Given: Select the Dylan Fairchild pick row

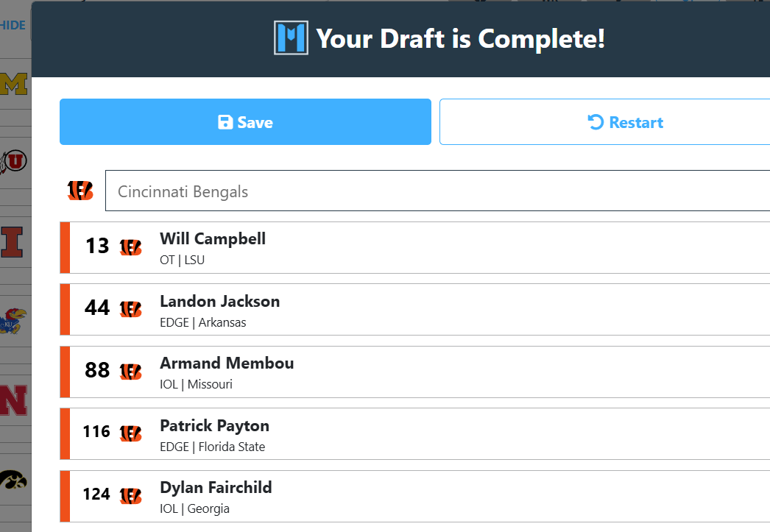Looking at the screenshot, I should [415, 496].
